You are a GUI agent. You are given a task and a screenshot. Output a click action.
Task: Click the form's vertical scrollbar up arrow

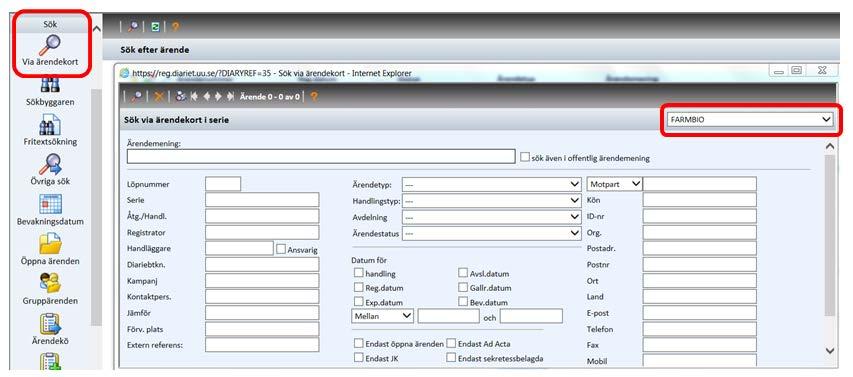click(x=830, y=146)
